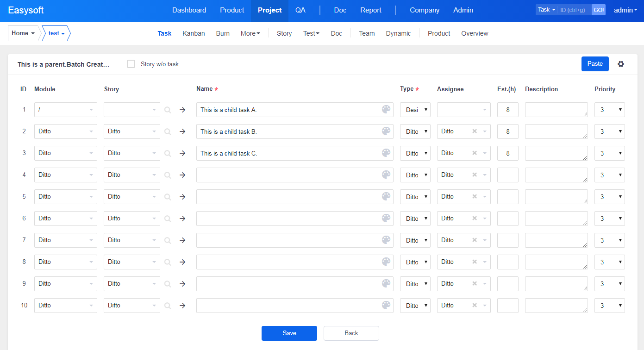Click the story search magnifier in row 1
644x350 pixels.
coord(168,110)
